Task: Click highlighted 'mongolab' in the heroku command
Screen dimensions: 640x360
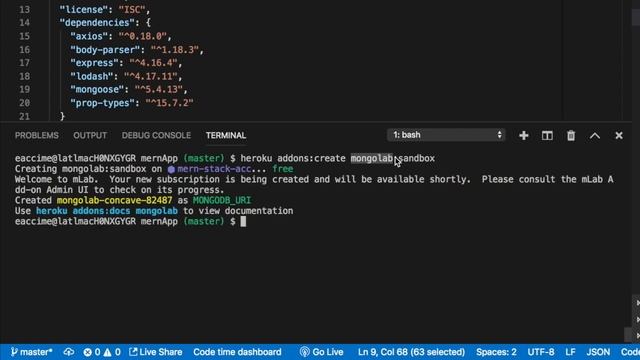Action: click(x=372, y=158)
